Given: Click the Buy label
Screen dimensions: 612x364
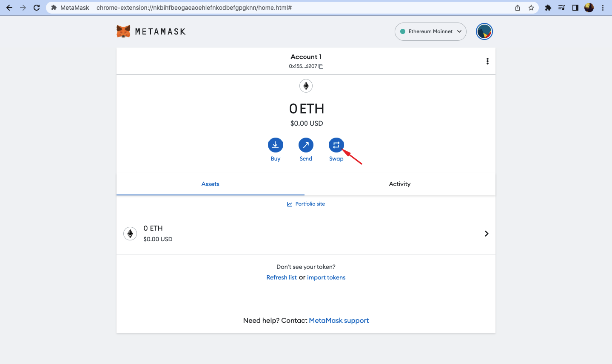Looking at the screenshot, I should point(276,158).
